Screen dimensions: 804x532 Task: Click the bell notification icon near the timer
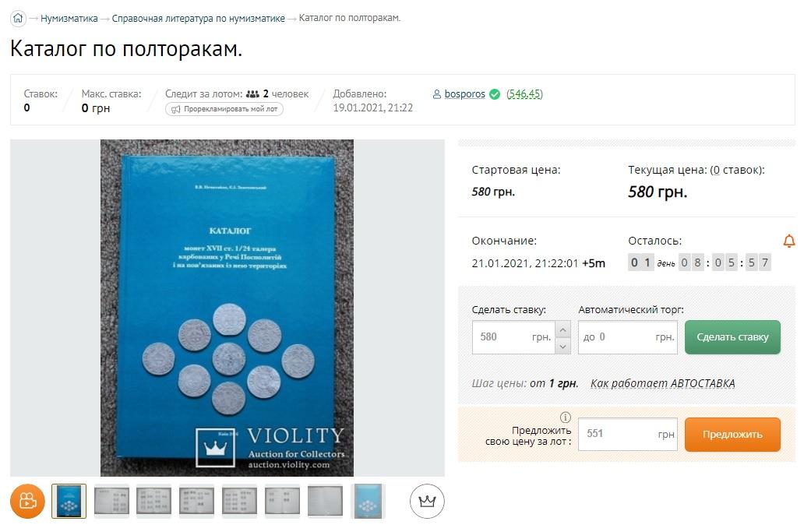(x=789, y=241)
